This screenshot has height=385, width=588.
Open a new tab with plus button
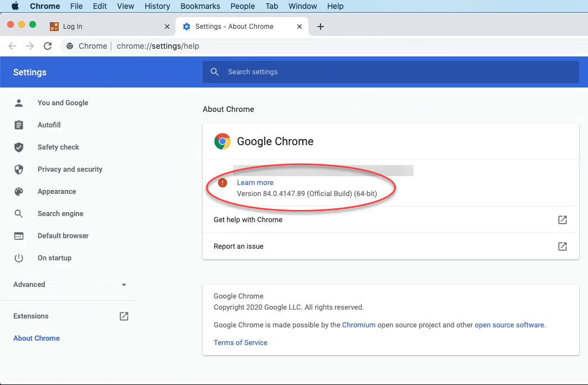point(320,26)
